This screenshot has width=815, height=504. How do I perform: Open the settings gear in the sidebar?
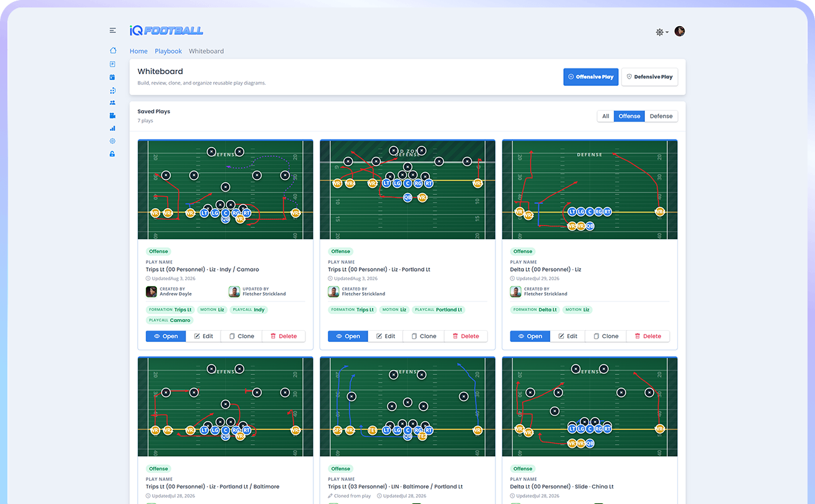[x=113, y=141]
